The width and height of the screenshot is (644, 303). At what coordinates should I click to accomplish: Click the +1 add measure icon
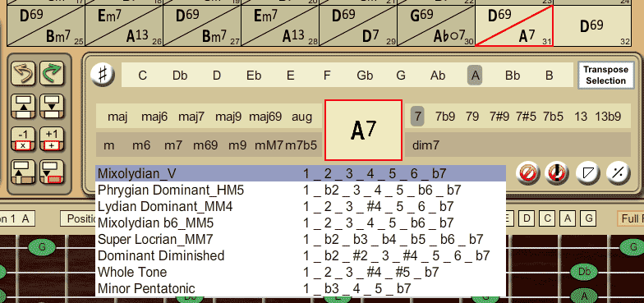click(x=52, y=140)
